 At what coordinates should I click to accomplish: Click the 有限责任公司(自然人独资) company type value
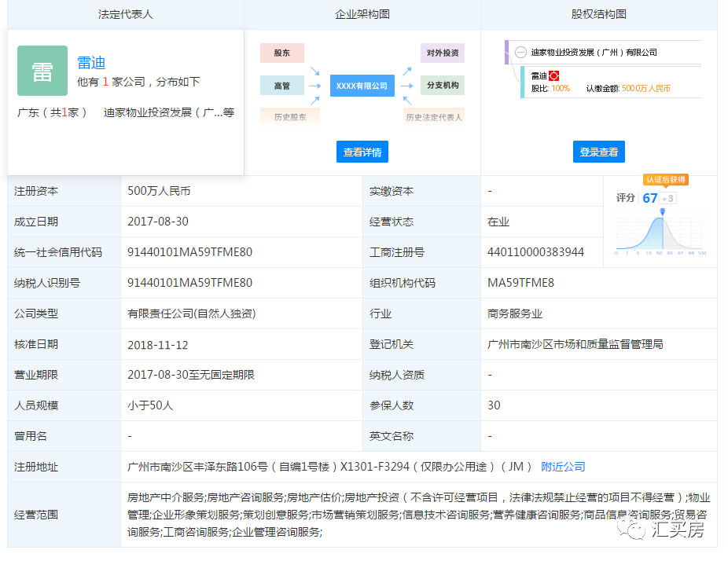click(191, 313)
